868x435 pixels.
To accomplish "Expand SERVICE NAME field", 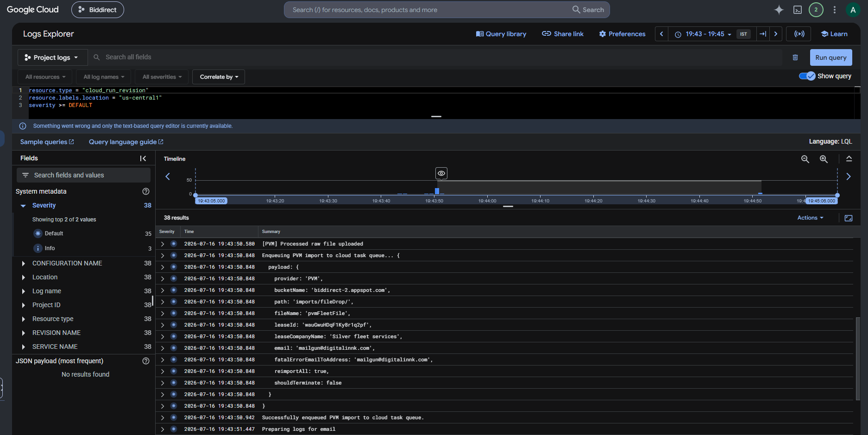I will 23,347.
